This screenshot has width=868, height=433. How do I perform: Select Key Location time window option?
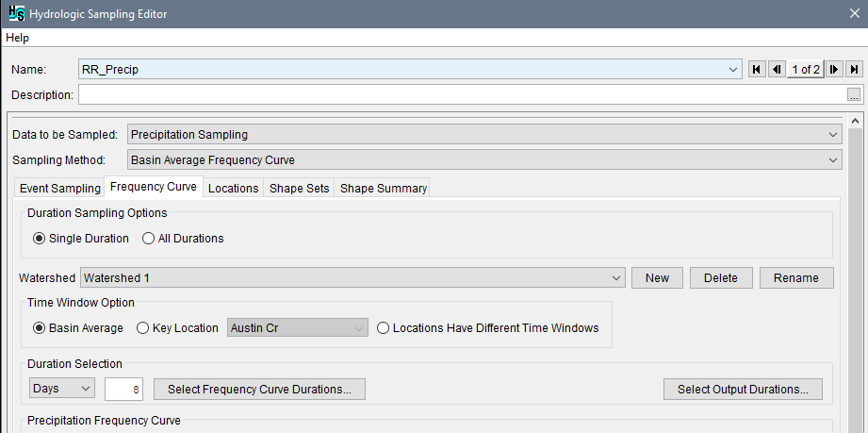[143, 328]
